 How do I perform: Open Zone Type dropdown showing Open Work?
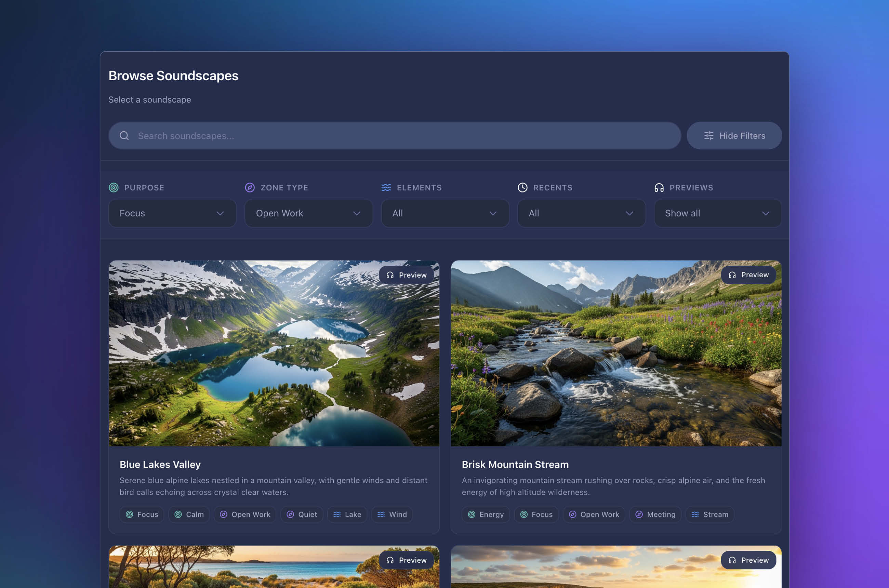pyautogui.click(x=308, y=213)
